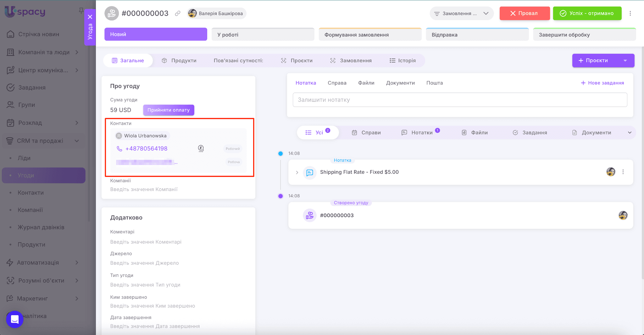Open Групи in sidebar
The image size is (644, 335).
[x=26, y=105]
